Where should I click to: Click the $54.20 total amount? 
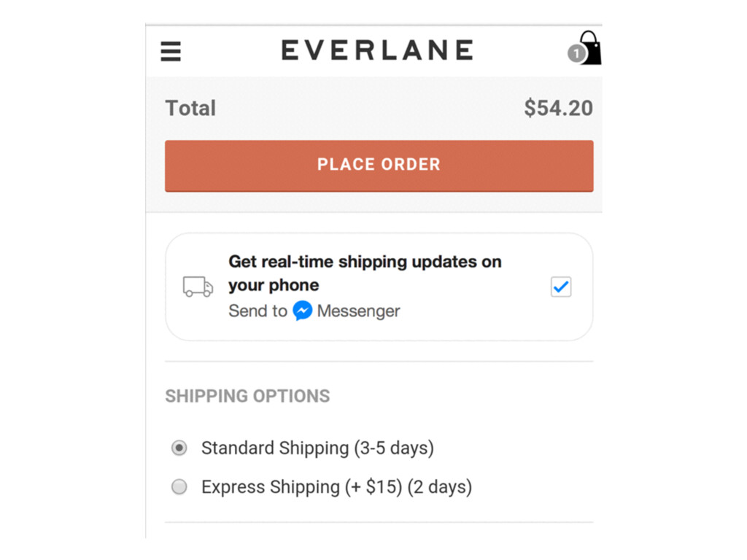click(x=558, y=108)
